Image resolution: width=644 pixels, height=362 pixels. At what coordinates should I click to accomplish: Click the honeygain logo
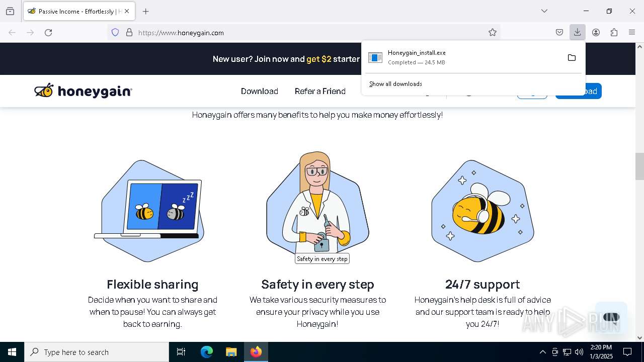(83, 90)
